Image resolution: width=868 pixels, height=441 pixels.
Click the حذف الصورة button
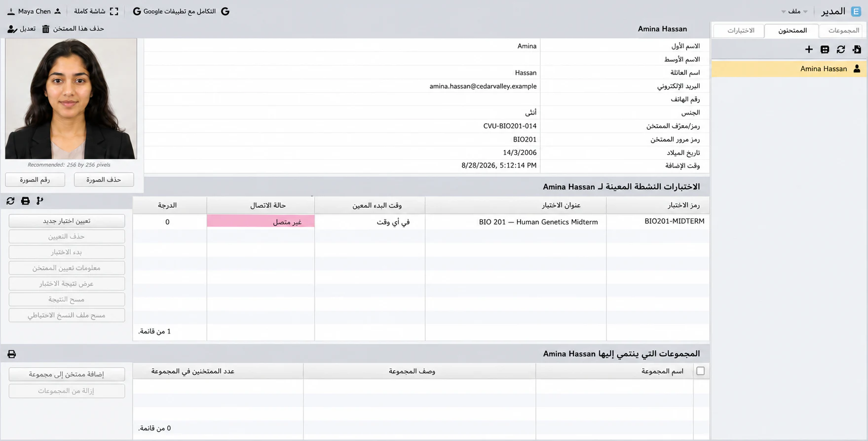[104, 180]
